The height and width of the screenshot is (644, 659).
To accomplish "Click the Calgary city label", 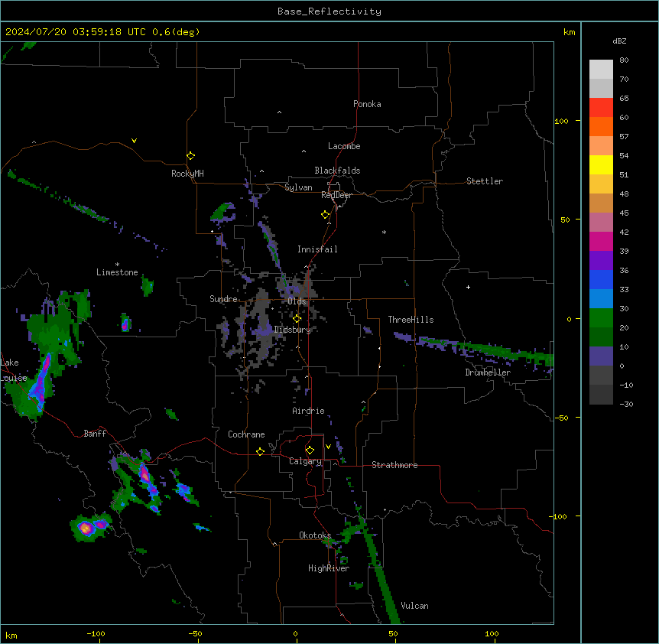I will coord(305,461).
